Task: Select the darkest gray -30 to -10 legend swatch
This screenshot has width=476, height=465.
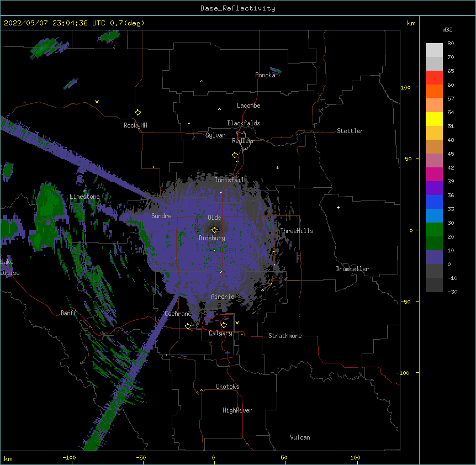Action: 434,285
